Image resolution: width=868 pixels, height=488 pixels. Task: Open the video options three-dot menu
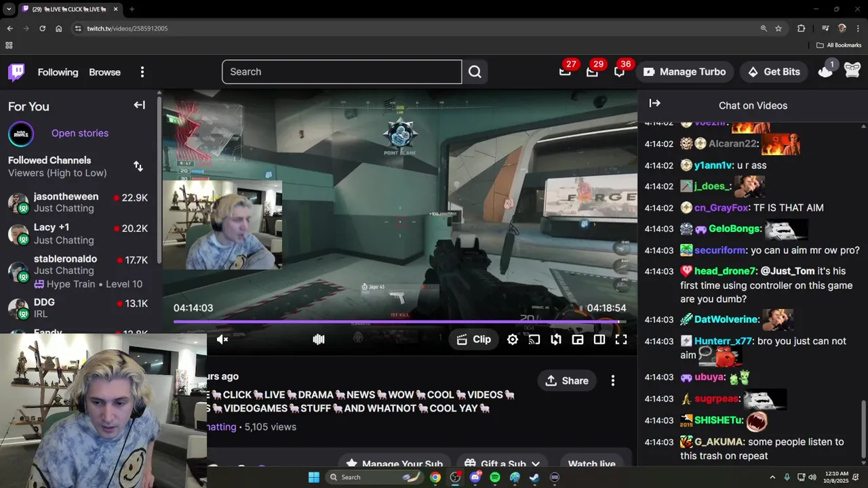(613, 381)
